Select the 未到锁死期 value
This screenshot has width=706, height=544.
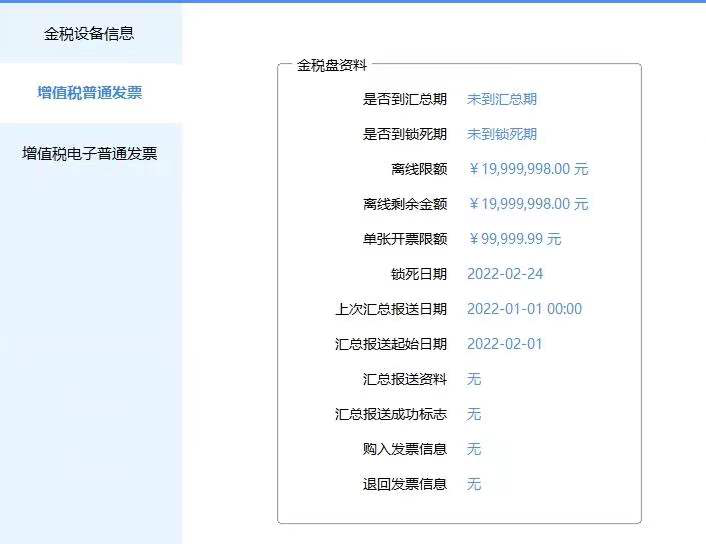pyautogui.click(x=502, y=134)
